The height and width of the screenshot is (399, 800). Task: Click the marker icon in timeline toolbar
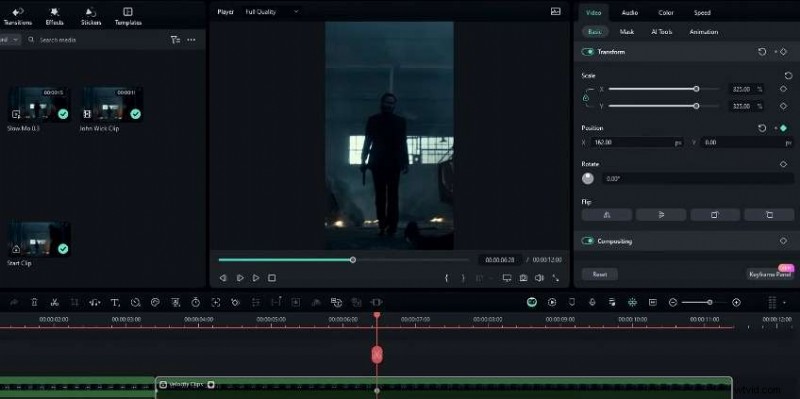[x=572, y=303]
